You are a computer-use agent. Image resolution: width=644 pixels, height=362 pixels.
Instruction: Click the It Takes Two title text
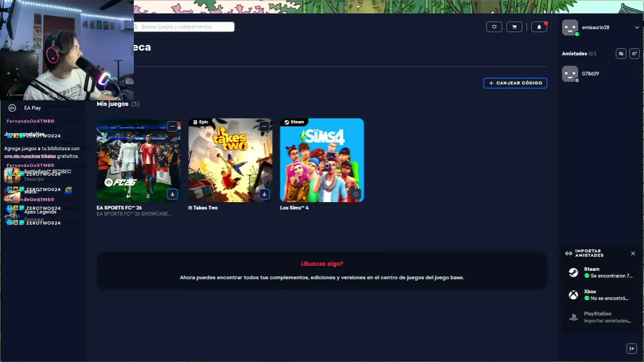tap(203, 208)
